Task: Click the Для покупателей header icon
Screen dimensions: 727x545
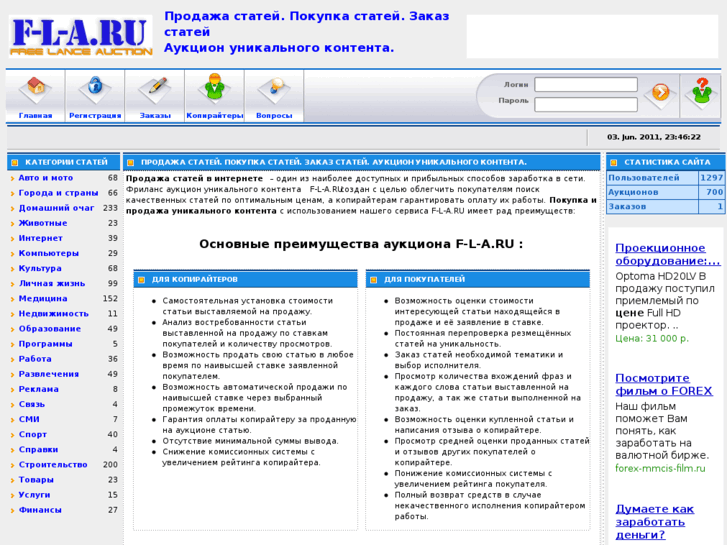Action: pos(374,280)
